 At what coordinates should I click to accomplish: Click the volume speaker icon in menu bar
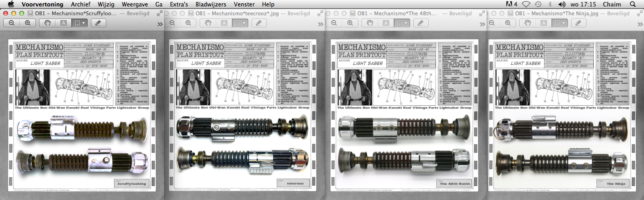562,4
